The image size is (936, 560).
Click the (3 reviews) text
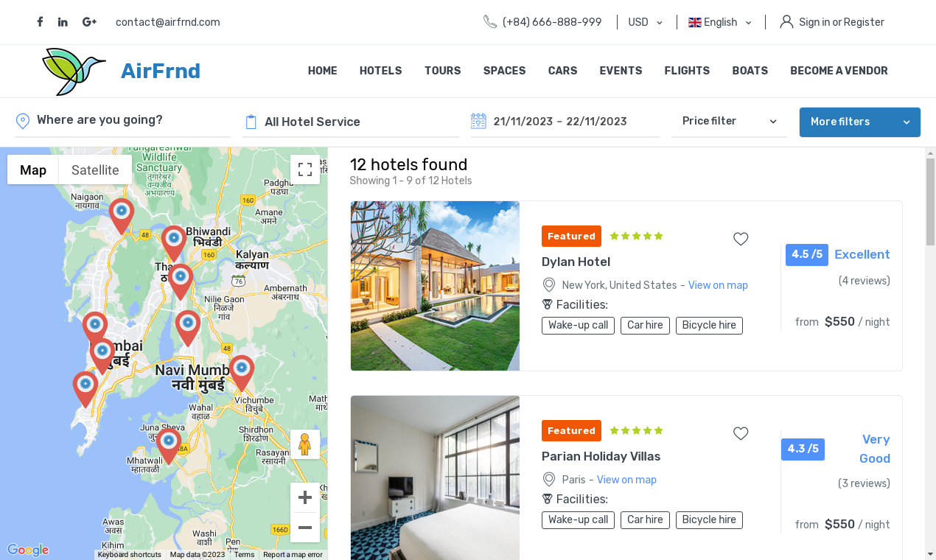click(x=864, y=483)
